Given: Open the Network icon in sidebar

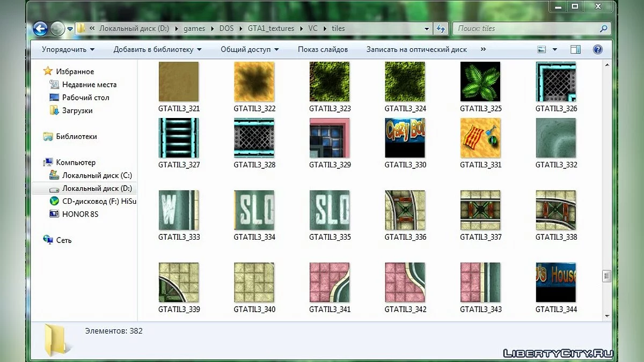Looking at the screenshot, I should [x=48, y=240].
